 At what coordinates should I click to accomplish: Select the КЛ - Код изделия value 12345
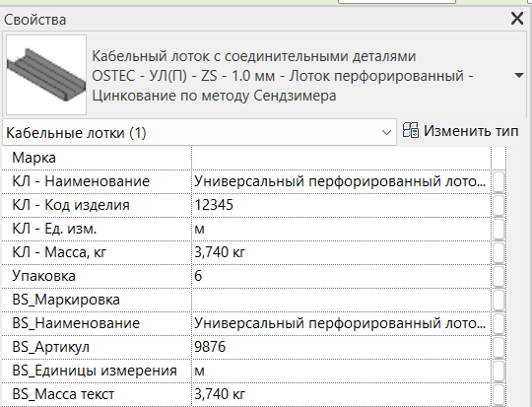pyautogui.click(x=214, y=205)
